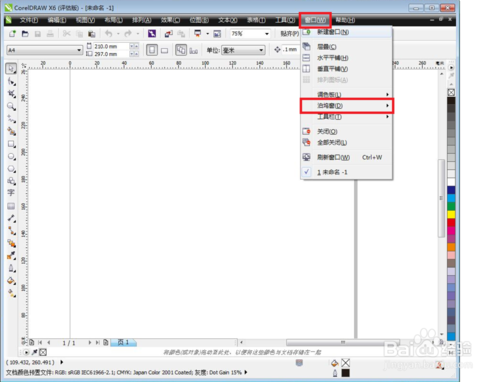This screenshot has width=500, height=382.
Task: Open the Dockers submenu entry
Action: [347, 106]
